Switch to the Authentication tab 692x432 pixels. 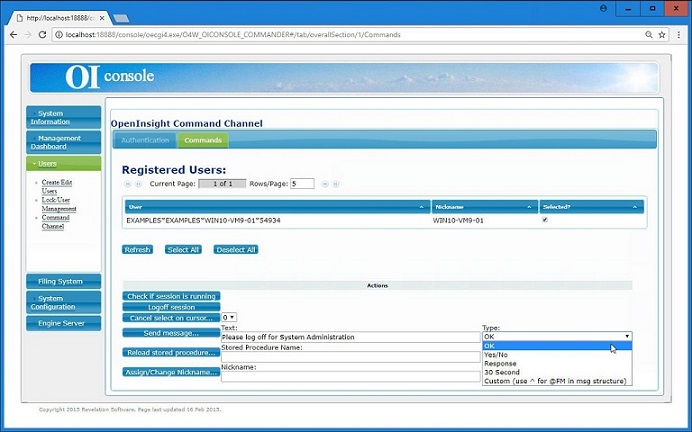coord(145,140)
